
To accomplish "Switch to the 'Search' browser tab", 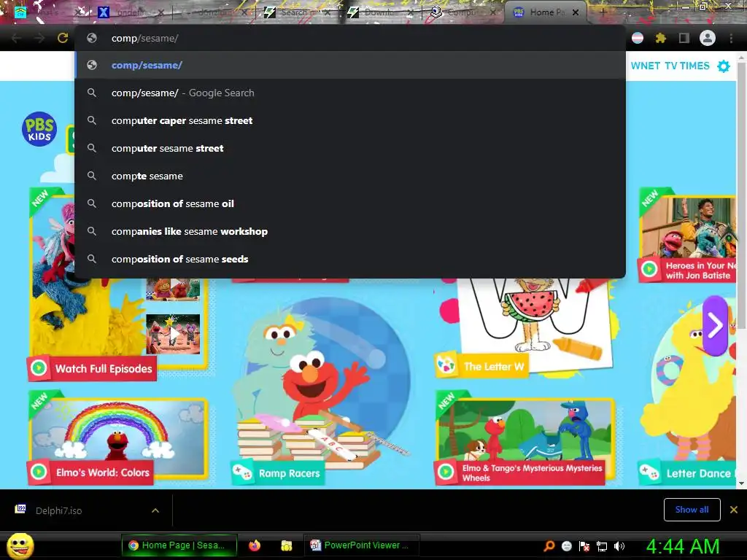I will pos(293,12).
